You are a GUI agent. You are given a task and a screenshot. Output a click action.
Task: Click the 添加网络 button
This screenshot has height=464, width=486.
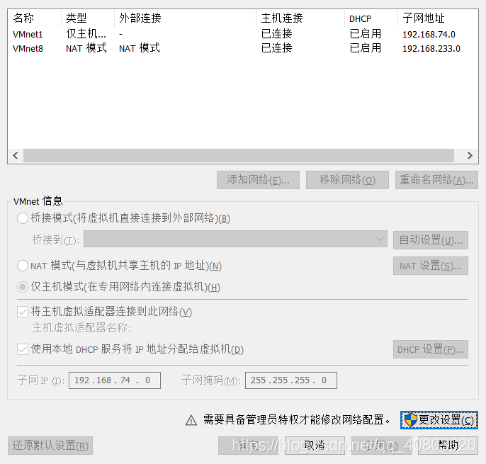[x=258, y=180]
